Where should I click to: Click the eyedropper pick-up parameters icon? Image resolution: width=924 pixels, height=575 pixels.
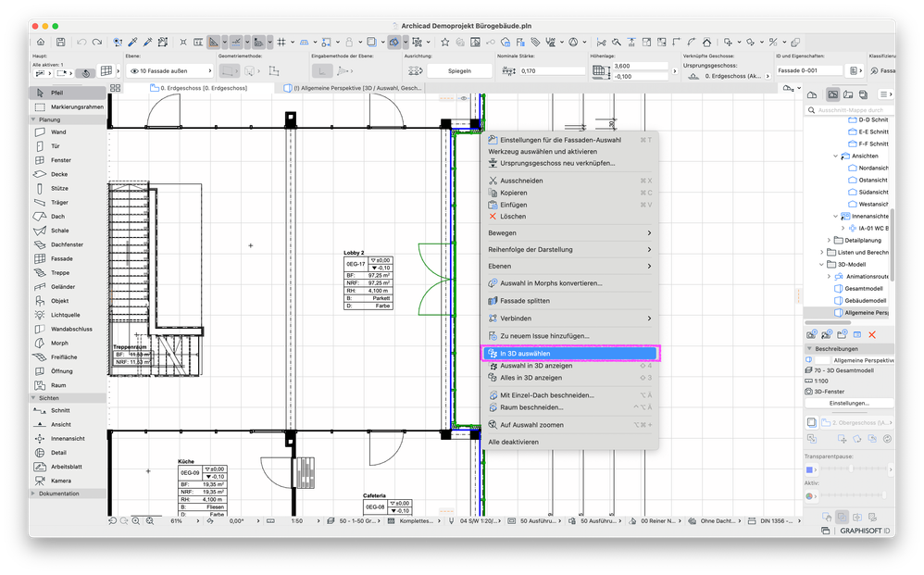pyautogui.click(x=132, y=43)
